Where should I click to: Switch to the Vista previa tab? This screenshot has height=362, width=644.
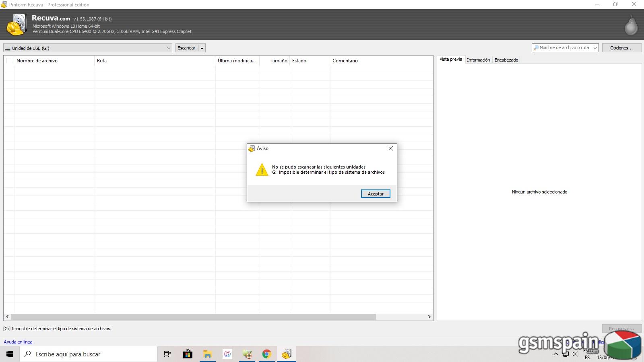[x=451, y=60]
